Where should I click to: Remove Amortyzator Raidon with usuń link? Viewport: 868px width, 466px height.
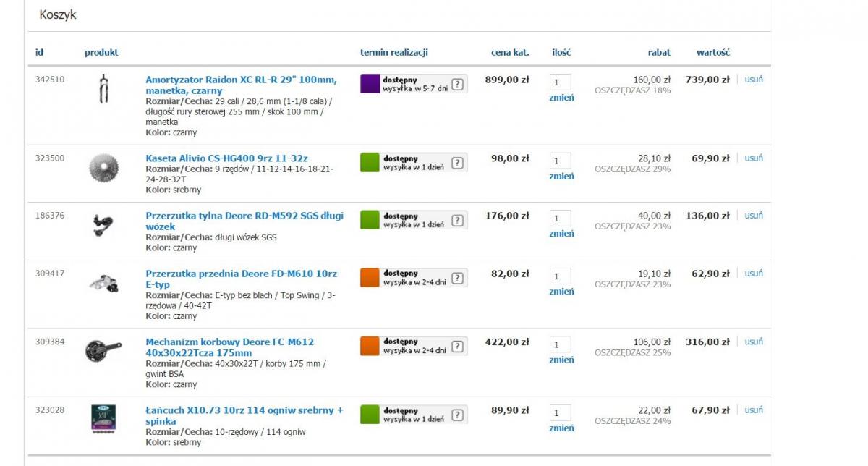click(x=754, y=80)
